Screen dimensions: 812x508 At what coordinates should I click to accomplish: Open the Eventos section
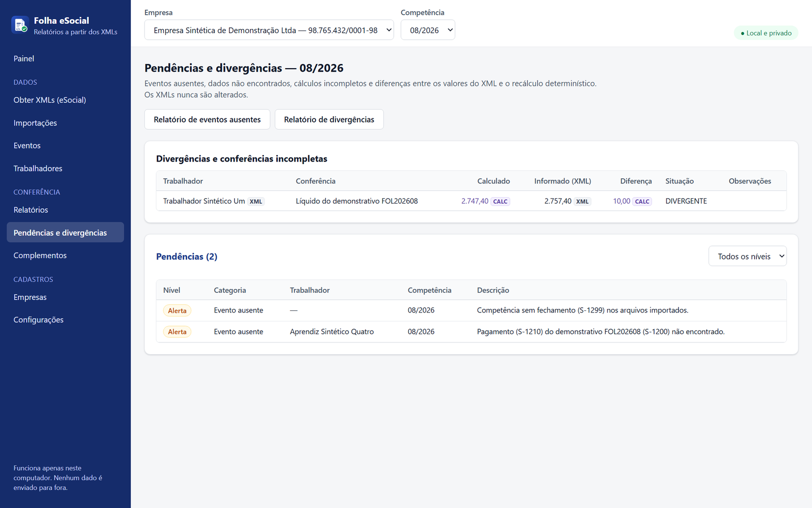[x=27, y=146]
